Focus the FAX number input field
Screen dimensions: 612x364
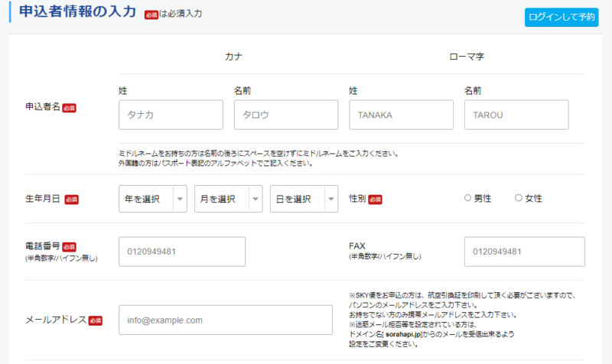pyautogui.click(x=524, y=252)
